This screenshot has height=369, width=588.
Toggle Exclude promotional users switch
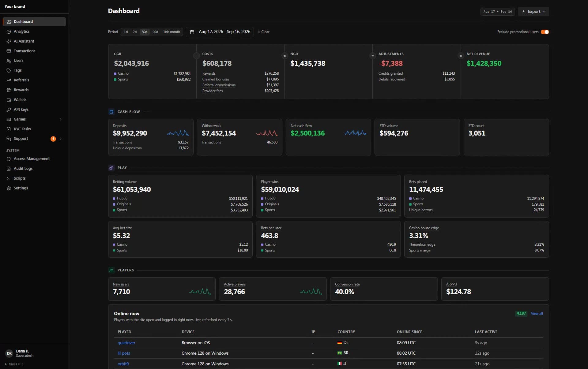pos(545,32)
